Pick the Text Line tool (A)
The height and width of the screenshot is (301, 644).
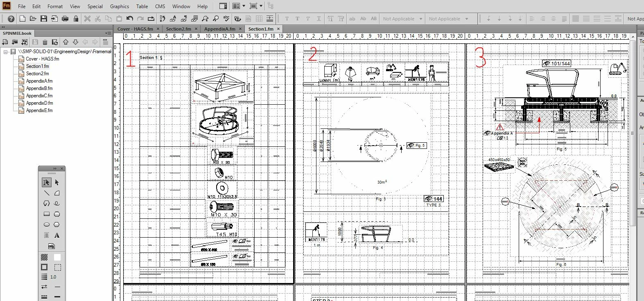coord(57,235)
